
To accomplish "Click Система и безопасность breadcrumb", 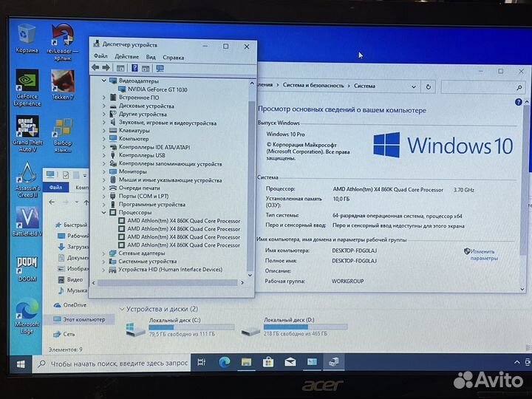I will (313, 86).
